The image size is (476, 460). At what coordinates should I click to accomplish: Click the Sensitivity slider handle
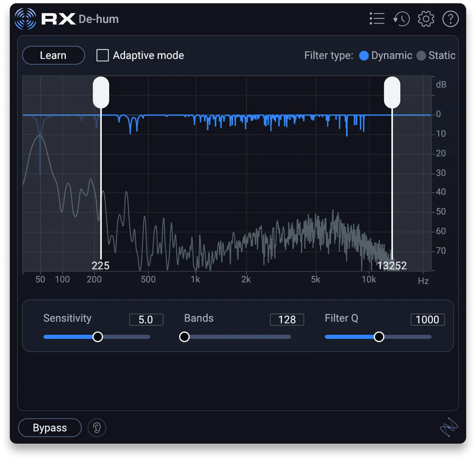(x=97, y=337)
